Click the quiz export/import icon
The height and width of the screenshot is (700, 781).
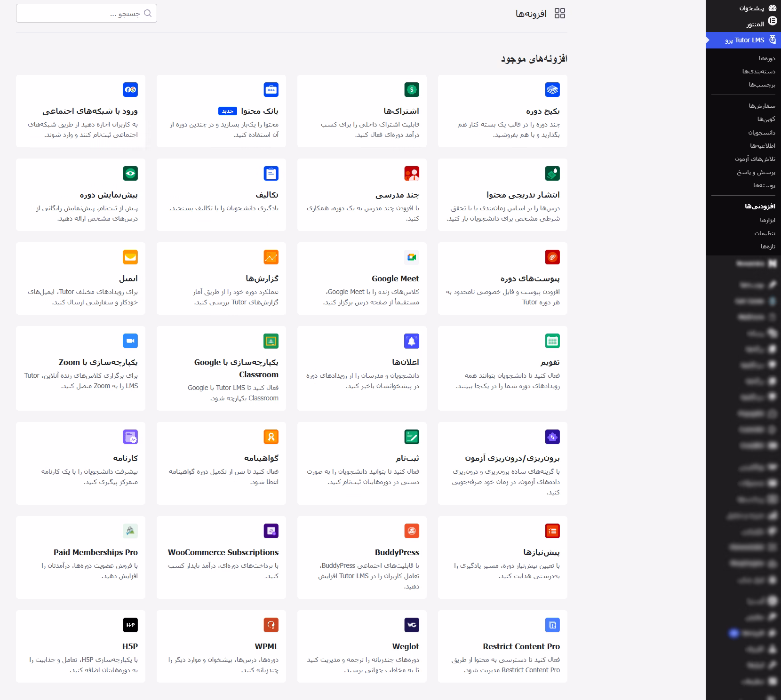click(552, 437)
